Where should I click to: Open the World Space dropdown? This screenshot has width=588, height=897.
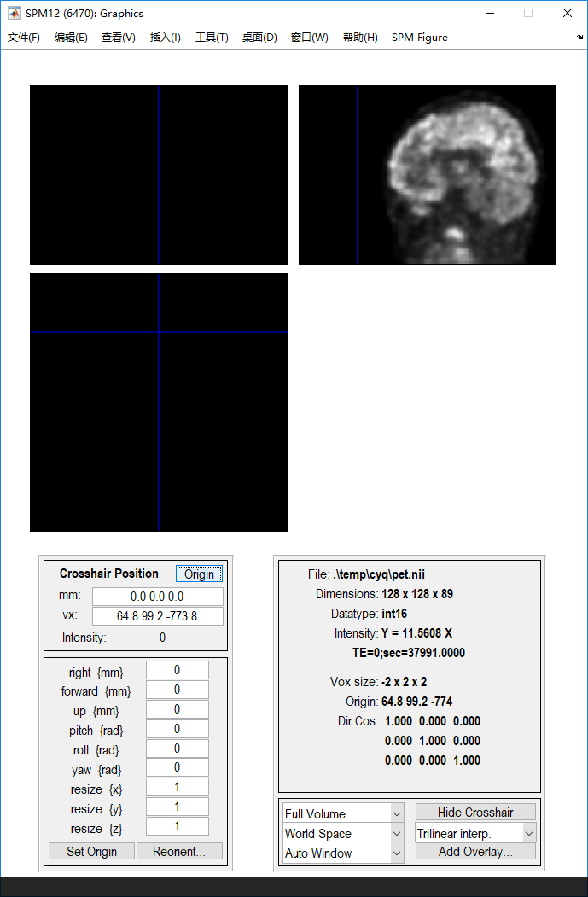pyautogui.click(x=343, y=834)
